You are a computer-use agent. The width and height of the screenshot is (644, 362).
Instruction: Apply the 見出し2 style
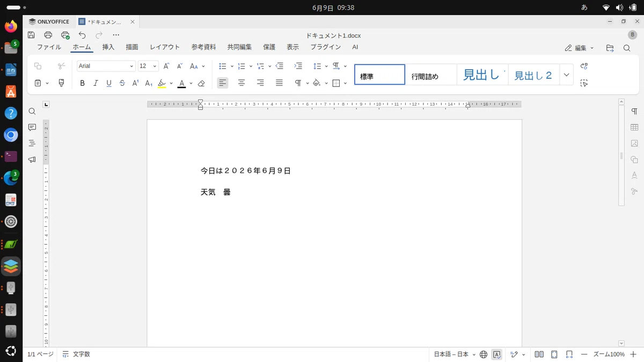pos(533,75)
